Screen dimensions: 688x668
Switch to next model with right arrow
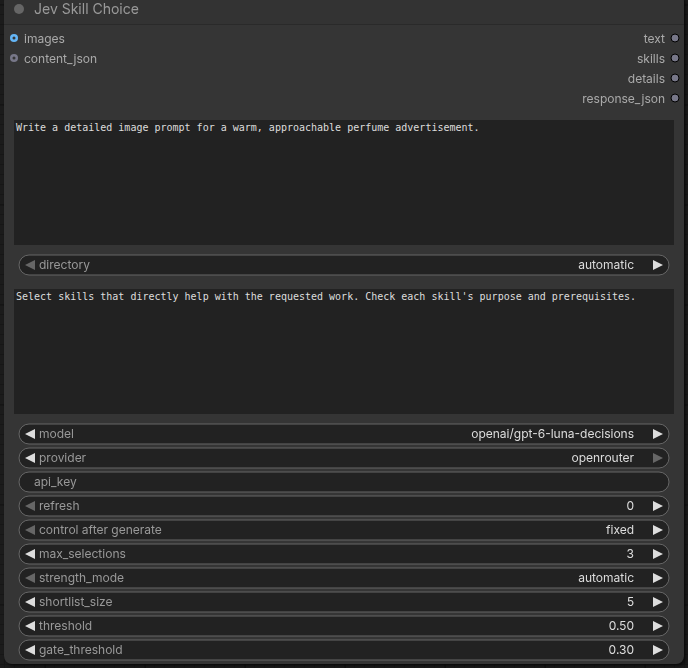[x=657, y=434]
